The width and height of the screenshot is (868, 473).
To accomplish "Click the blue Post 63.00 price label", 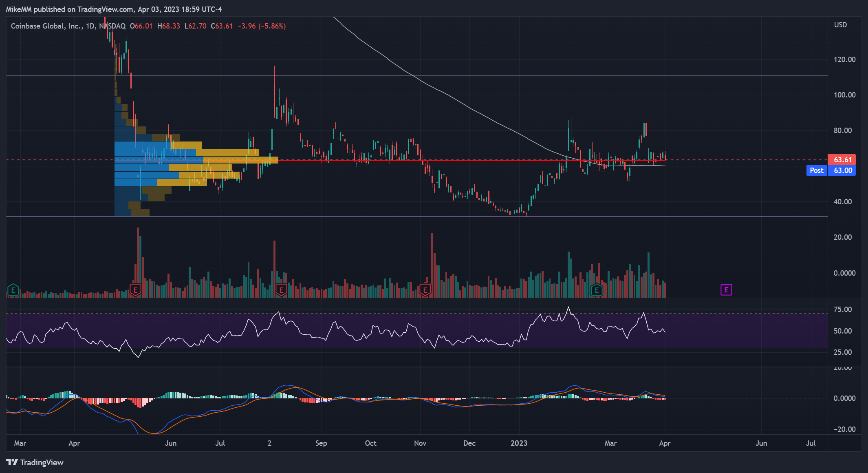I will (x=831, y=170).
